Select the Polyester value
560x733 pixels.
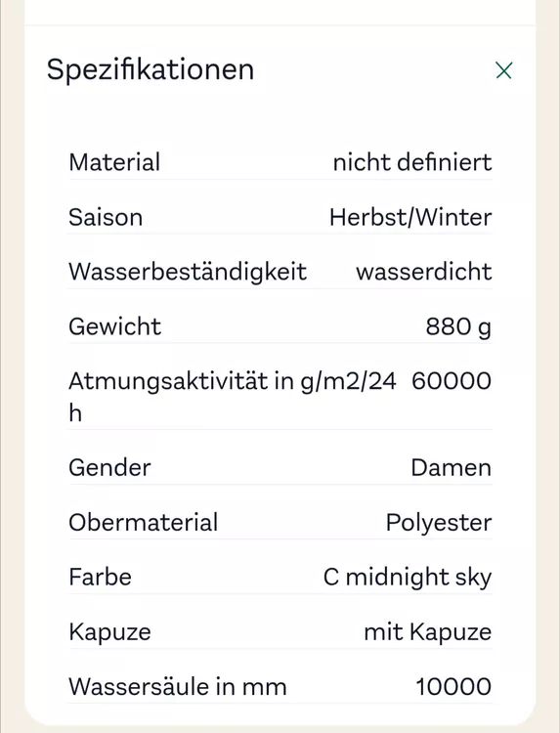[439, 523]
